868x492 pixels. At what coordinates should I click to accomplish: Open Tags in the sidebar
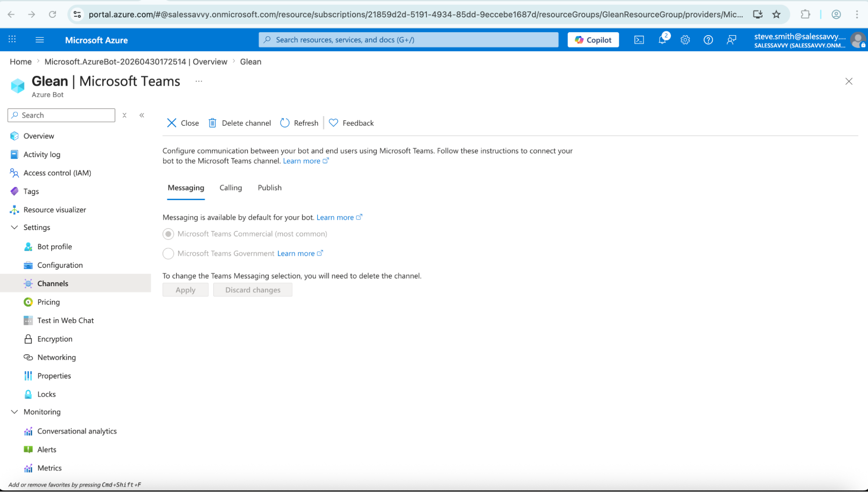coord(31,191)
